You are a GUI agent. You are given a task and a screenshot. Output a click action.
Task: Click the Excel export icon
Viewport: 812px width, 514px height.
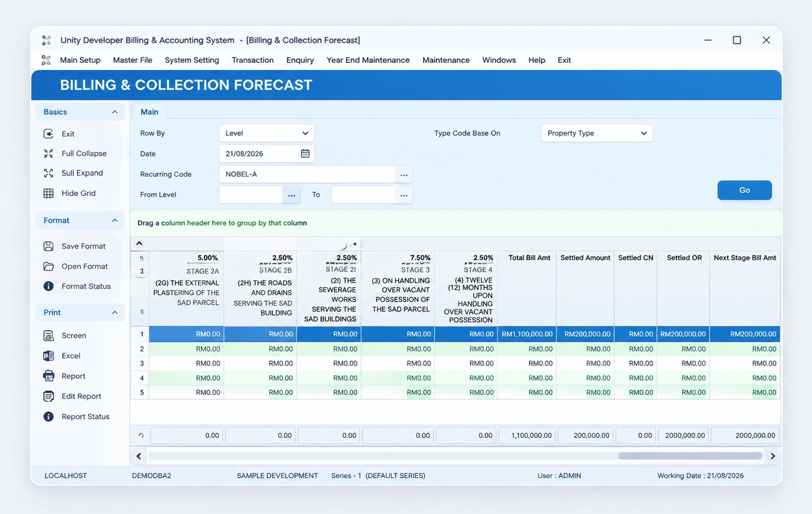coord(48,356)
